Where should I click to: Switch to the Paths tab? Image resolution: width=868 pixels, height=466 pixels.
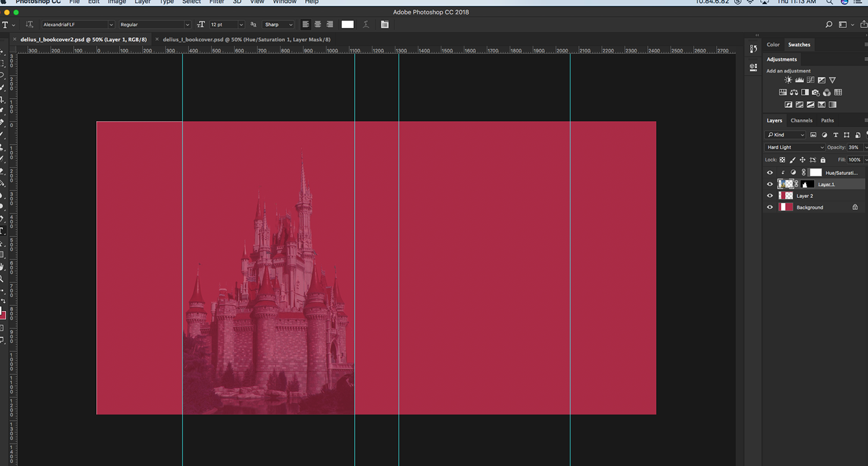click(828, 120)
